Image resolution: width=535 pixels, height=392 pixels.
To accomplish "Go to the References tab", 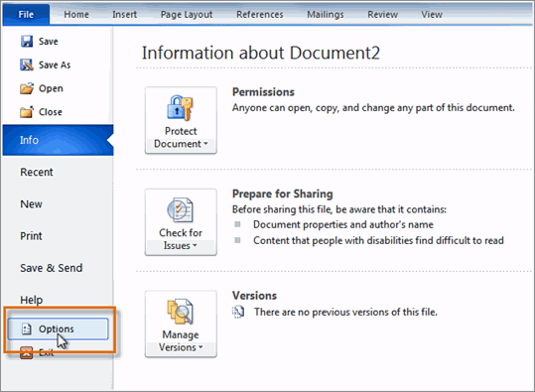I will 260,15.
